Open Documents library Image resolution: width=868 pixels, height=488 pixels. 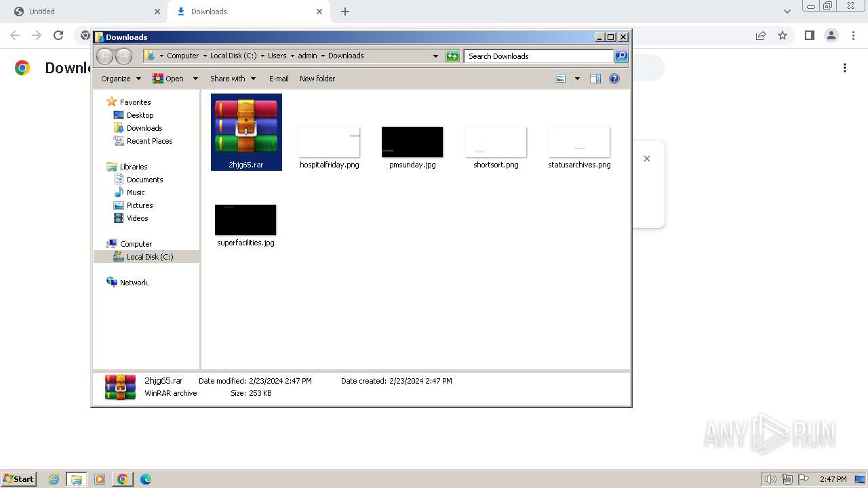[144, 180]
